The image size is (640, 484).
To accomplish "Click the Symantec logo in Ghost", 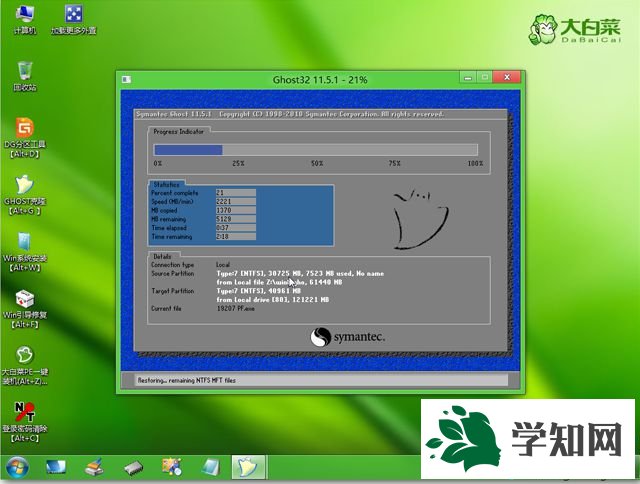I will coord(347,337).
